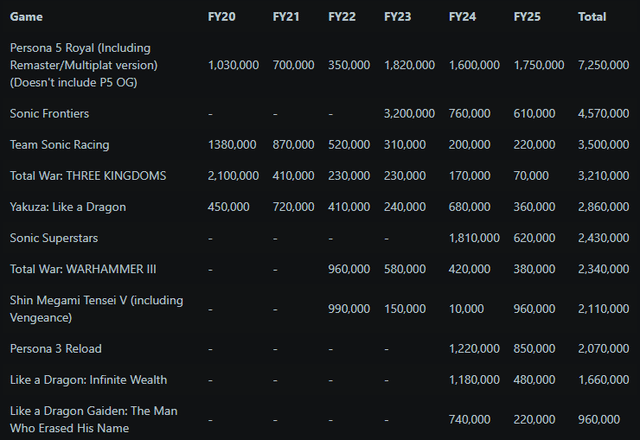
Task: Select Persona 3 Reload row label
Action: tap(56, 349)
